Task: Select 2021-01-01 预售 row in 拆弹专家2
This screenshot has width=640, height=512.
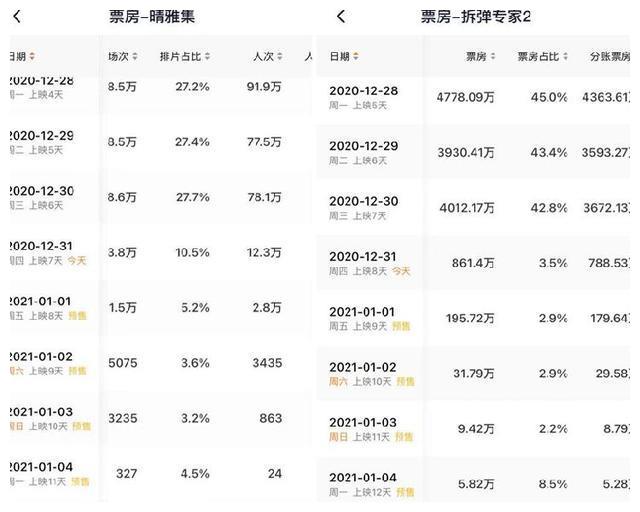Action: click(473, 318)
